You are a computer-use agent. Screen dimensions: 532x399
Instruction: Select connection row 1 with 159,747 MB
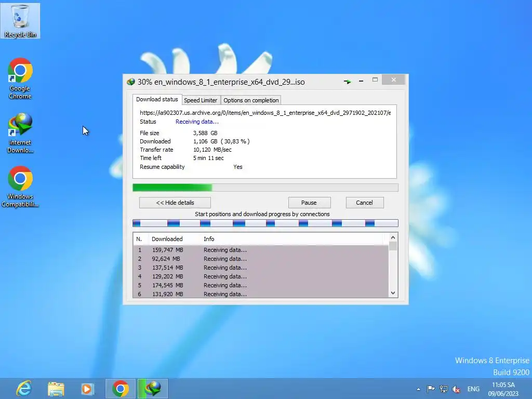click(x=261, y=250)
